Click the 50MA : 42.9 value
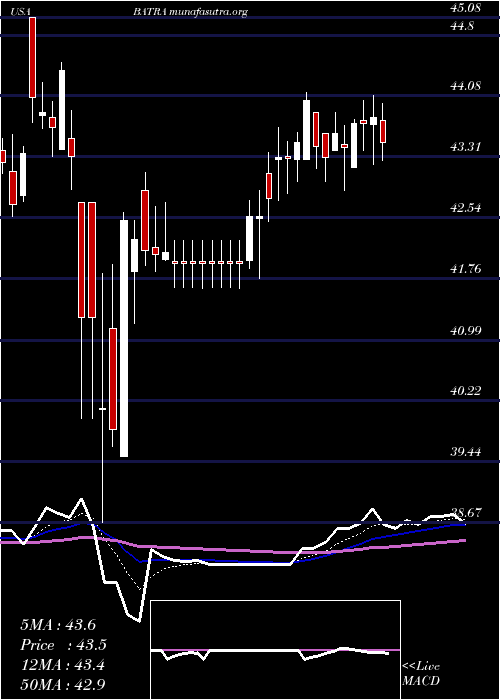Screen dimensions: 500x700 63,685
